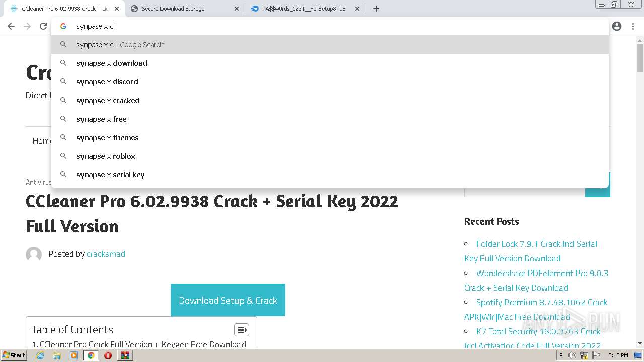Open Folder Lock 7.9.1 Crack post link

click(x=531, y=251)
